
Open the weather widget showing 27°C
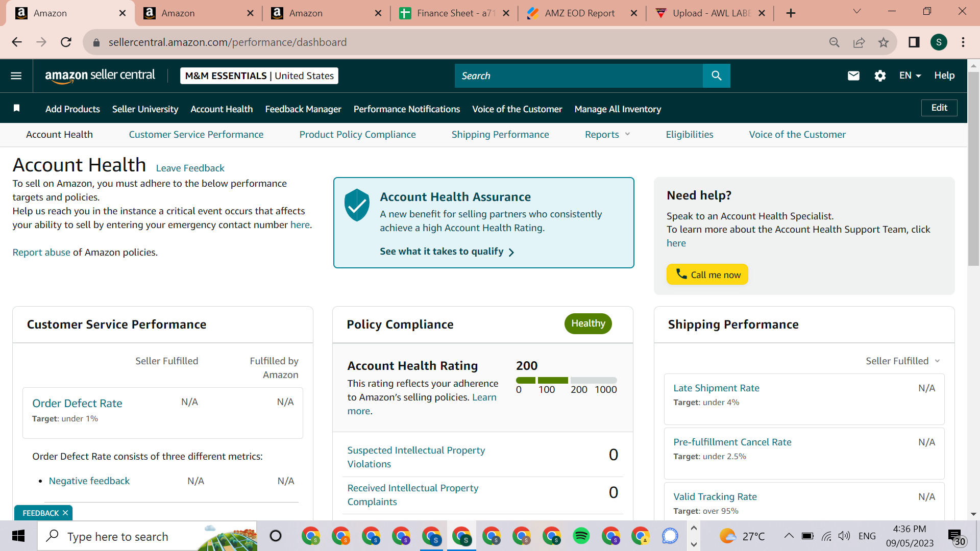coord(742,536)
